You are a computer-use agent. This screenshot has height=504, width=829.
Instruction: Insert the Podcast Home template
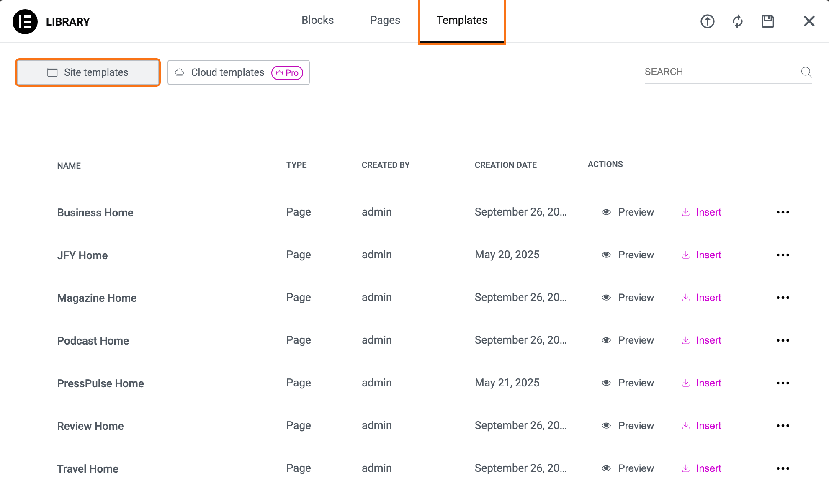tap(702, 340)
